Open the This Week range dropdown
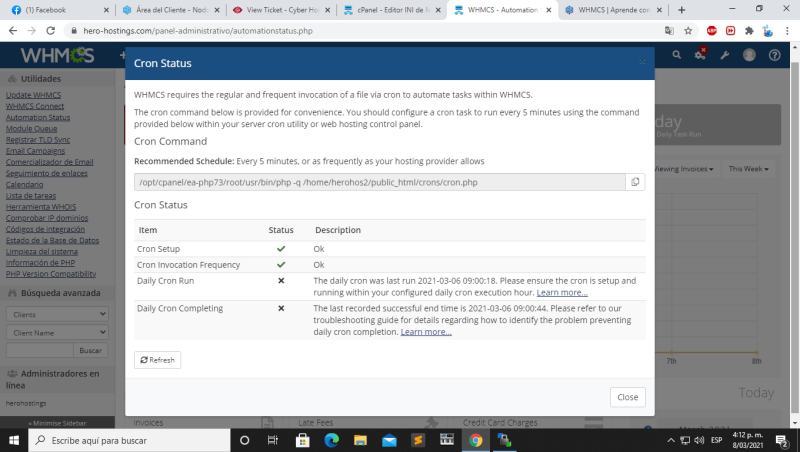Viewport: 800px width, 452px height. [x=749, y=169]
